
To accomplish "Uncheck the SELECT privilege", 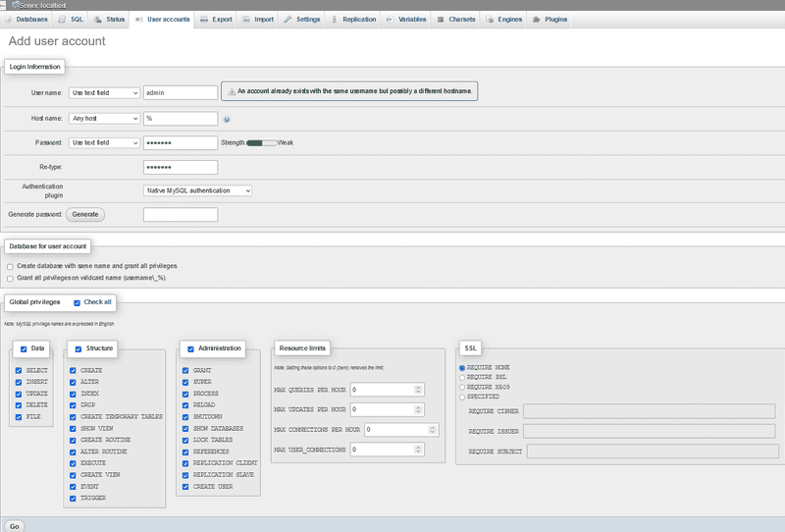I will tap(19, 371).
